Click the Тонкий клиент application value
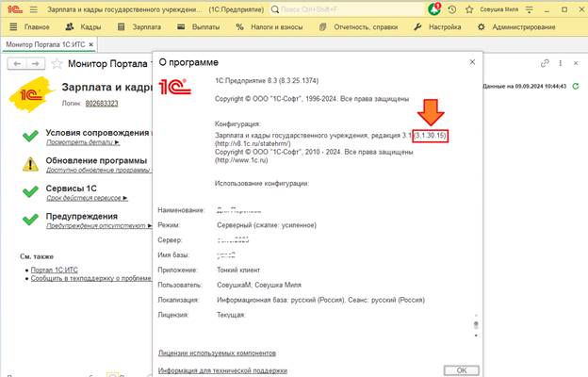The height and width of the screenshot is (377, 588). click(238, 270)
